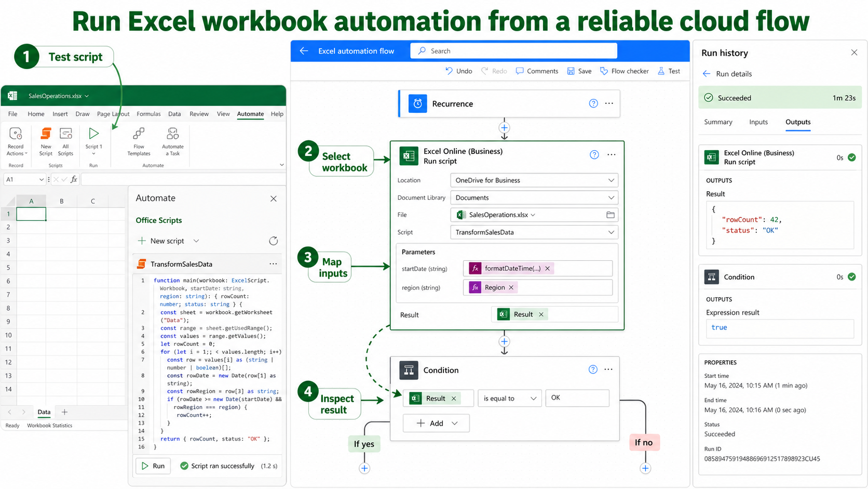Click Test in the flow toolbar

pos(669,71)
